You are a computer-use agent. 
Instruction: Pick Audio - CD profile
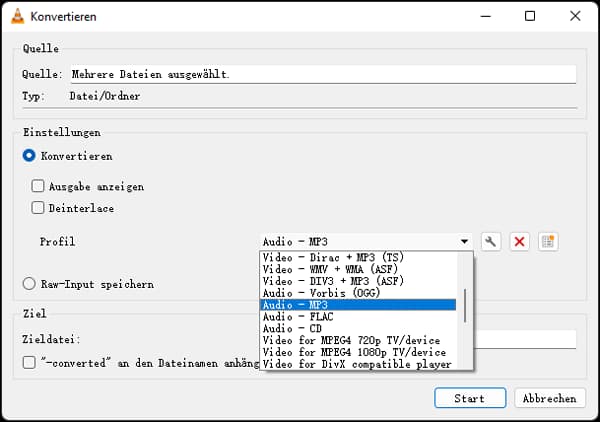click(x=358, y=328)
